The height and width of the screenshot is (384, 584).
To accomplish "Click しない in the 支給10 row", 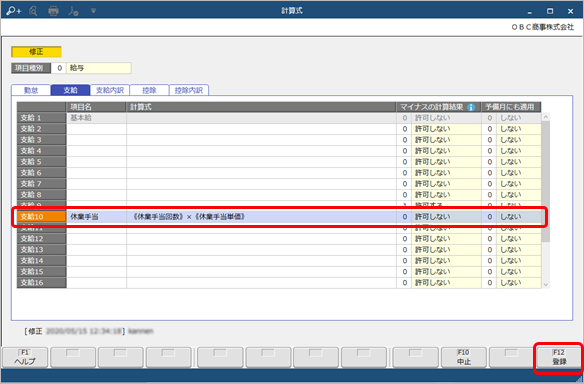I will tap(519, 217).
